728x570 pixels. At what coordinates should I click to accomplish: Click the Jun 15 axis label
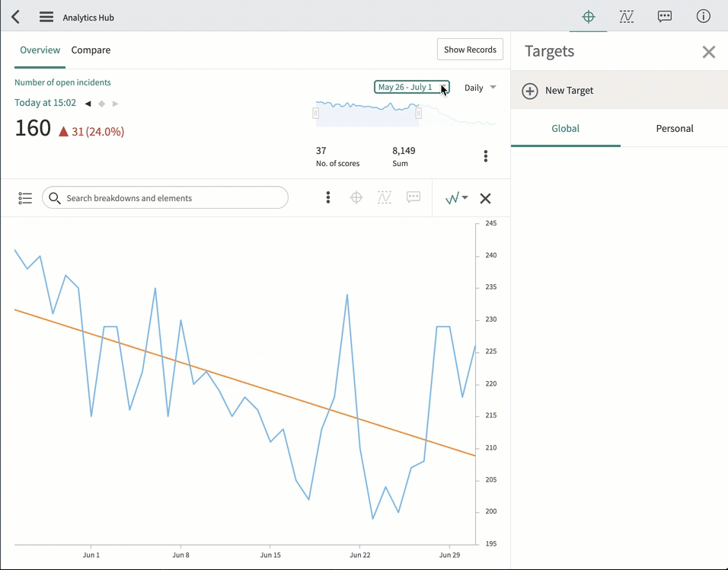[270, 555]
